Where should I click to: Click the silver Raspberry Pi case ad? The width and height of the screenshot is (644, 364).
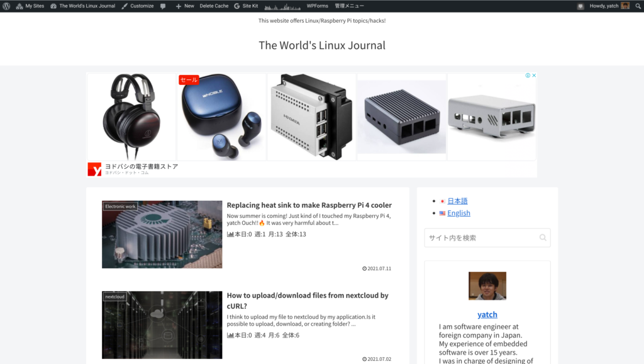tap(492, 117)
